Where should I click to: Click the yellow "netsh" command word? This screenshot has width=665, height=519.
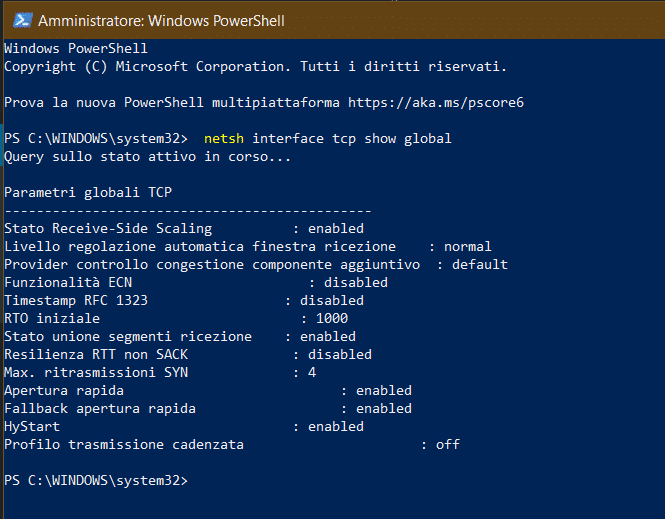[223, 138]
